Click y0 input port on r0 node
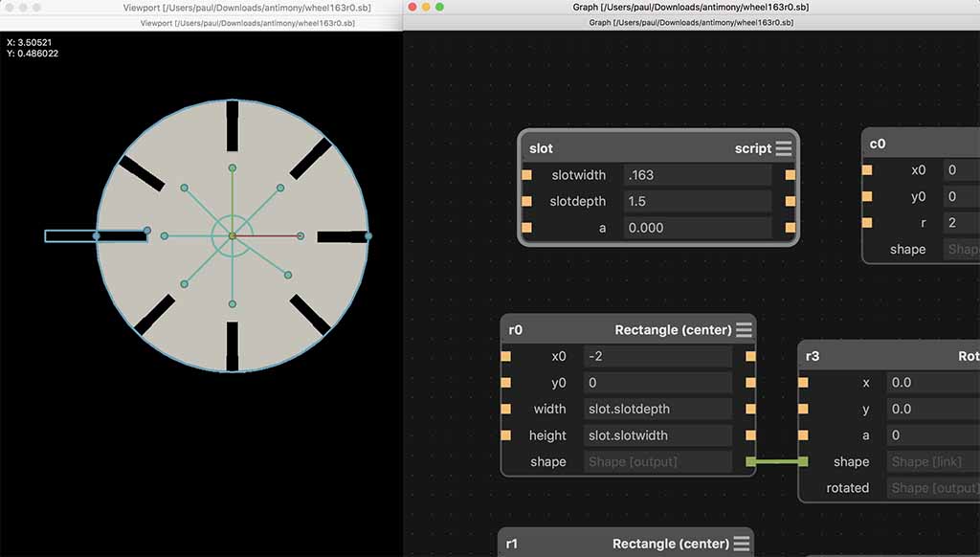 [505, 383]
